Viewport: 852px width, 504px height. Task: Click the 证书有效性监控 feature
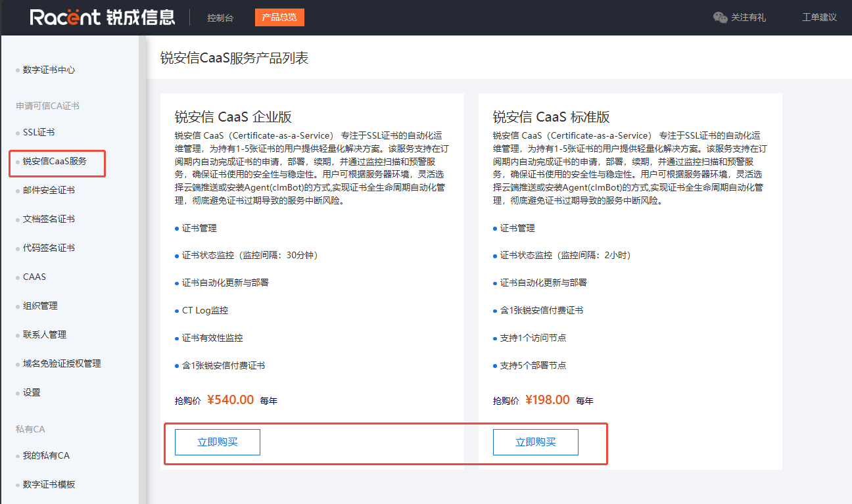pyautogui.click(x=212, y=338)
